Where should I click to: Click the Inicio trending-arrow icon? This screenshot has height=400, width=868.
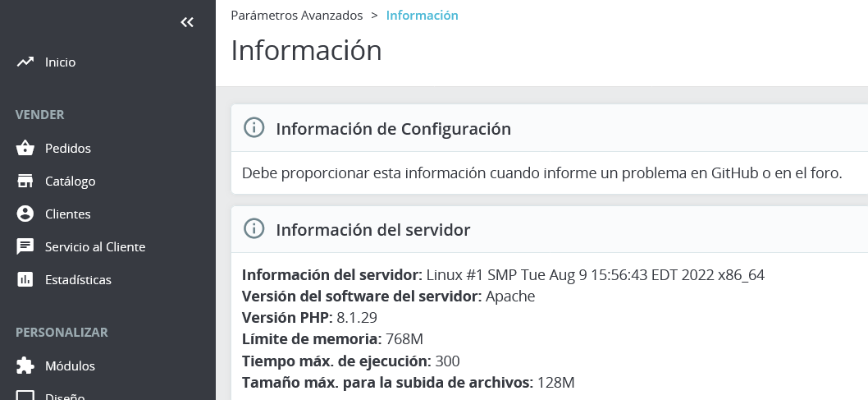point(25,62)
